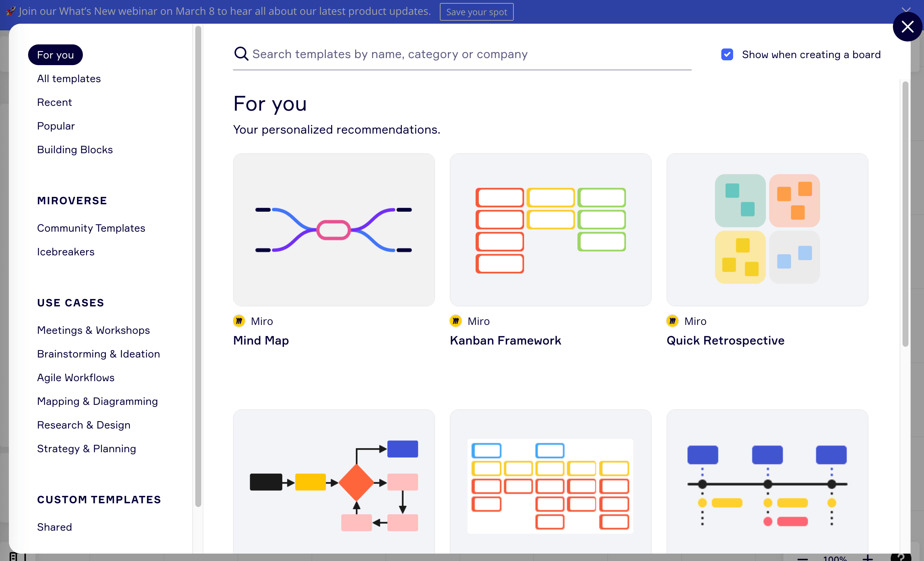This screenshot has height=561, width=924.
Task: Click the Quick Retrospective title
Action: point(725,340)
